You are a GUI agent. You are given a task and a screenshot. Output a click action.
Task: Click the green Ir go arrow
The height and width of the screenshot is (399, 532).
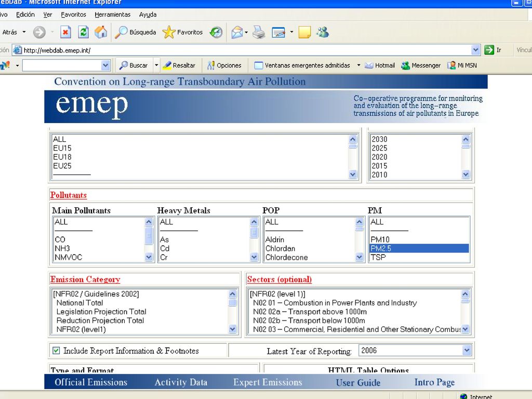click(489, 50)
